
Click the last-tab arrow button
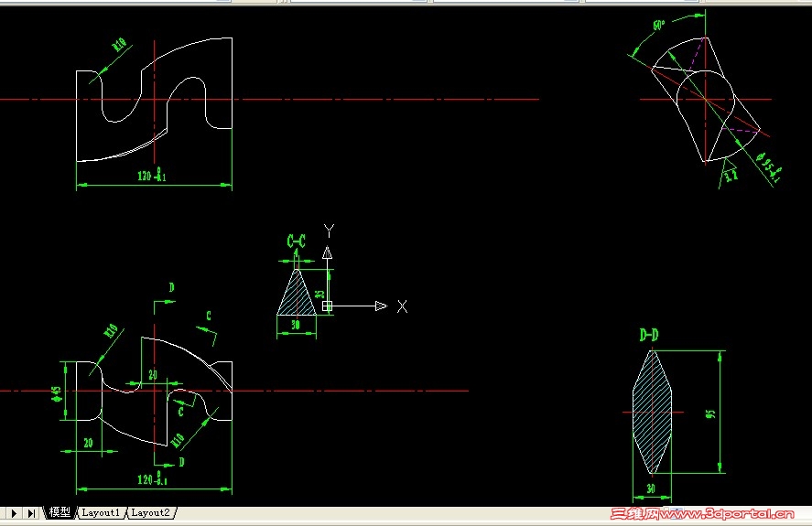tap(31, 513)
